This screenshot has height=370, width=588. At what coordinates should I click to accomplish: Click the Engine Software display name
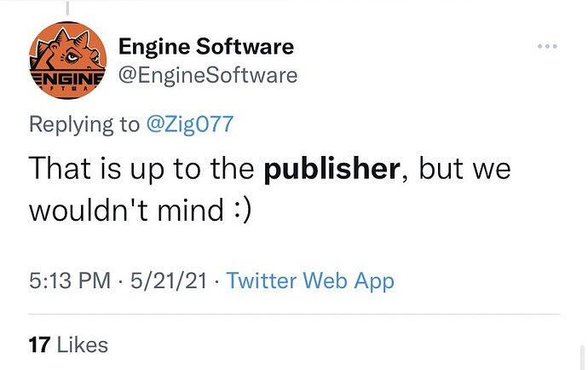point(206,47)
